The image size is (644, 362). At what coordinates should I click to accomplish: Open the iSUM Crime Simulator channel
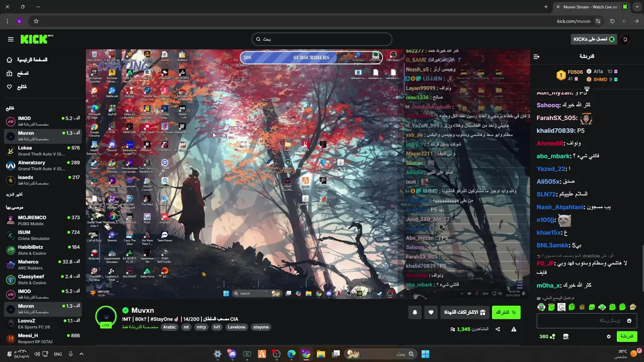43,235
